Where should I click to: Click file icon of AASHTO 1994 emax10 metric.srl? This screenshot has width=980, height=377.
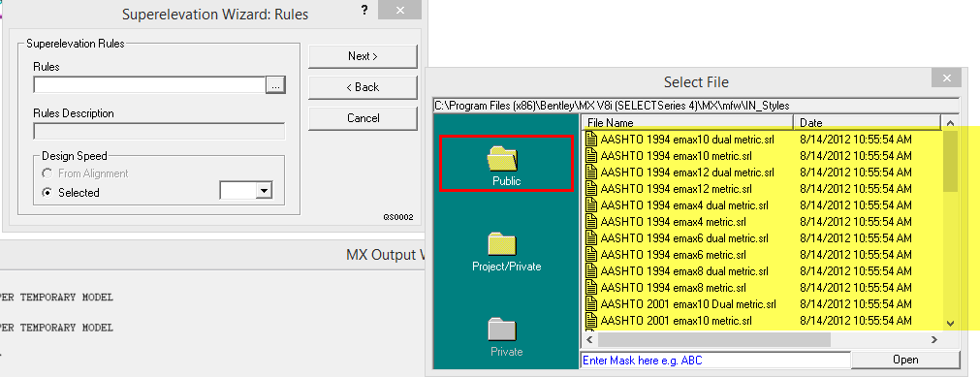click(591, 156)
